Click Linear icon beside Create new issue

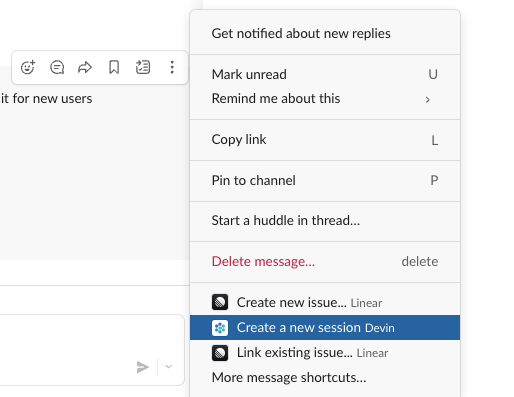(x=220, y=302)
